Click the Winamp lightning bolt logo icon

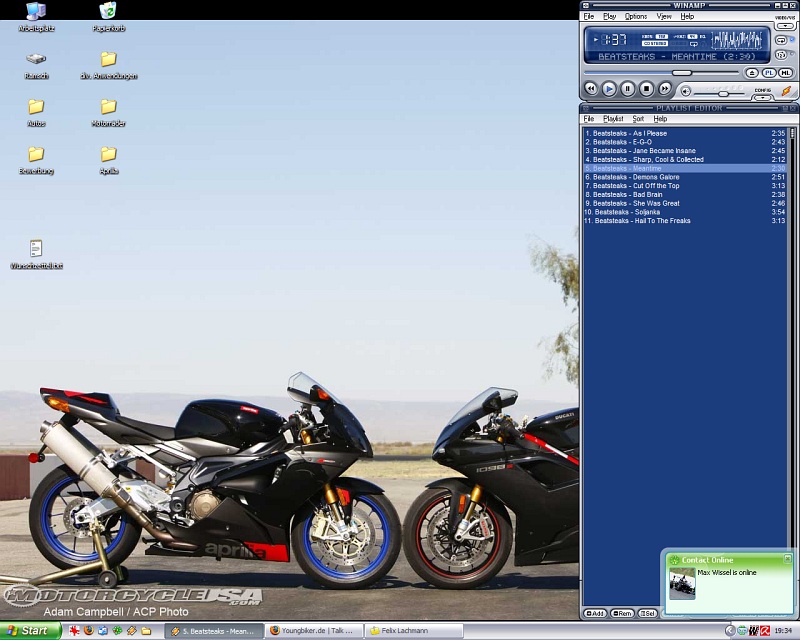click(x=786, y=91)
